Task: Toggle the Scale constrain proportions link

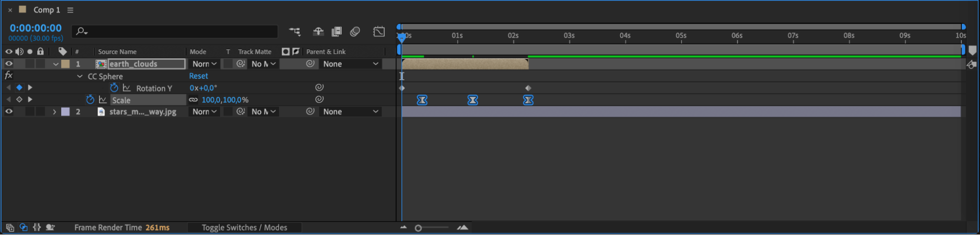Action: pyautogui.click(x=193, y=100)
